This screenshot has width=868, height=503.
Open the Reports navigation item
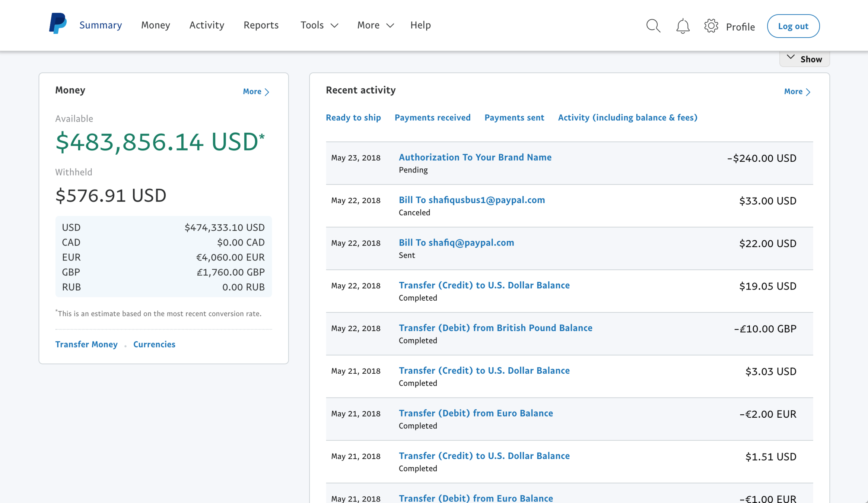coord(261,25)
